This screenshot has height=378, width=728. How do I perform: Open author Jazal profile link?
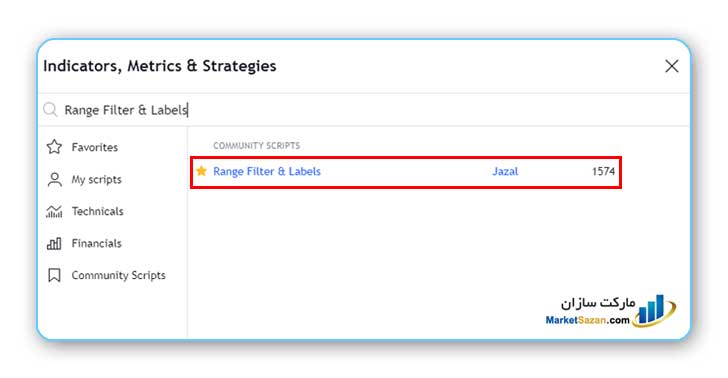pos(505,171)
